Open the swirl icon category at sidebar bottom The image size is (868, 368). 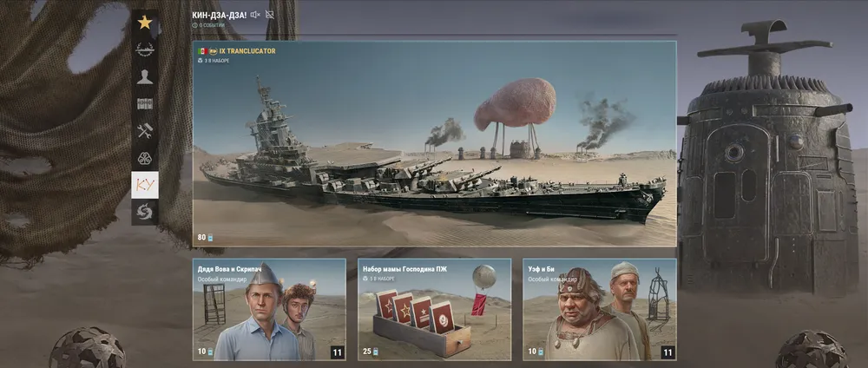click(145, 212)
